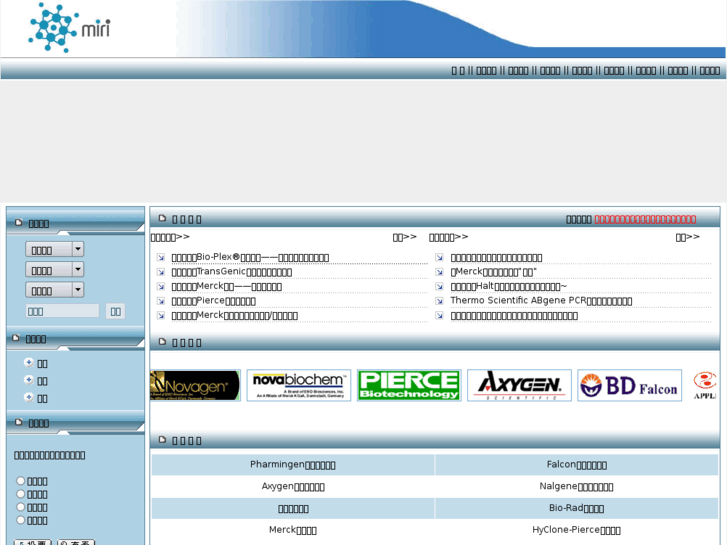Click the more >> link above the Bio-Plex column
The image size is (727, 545).
pyautogui.click(x=404, y=237)
